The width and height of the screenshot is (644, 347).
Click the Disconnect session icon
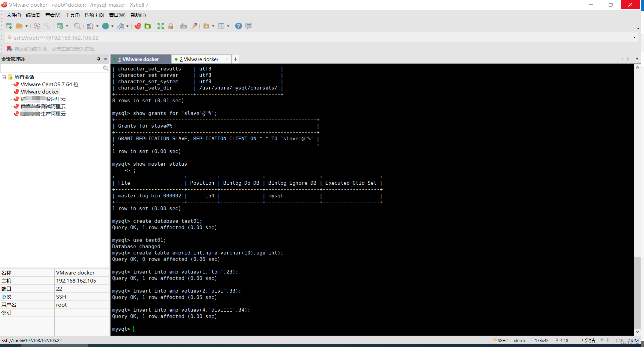click(37, 26)
